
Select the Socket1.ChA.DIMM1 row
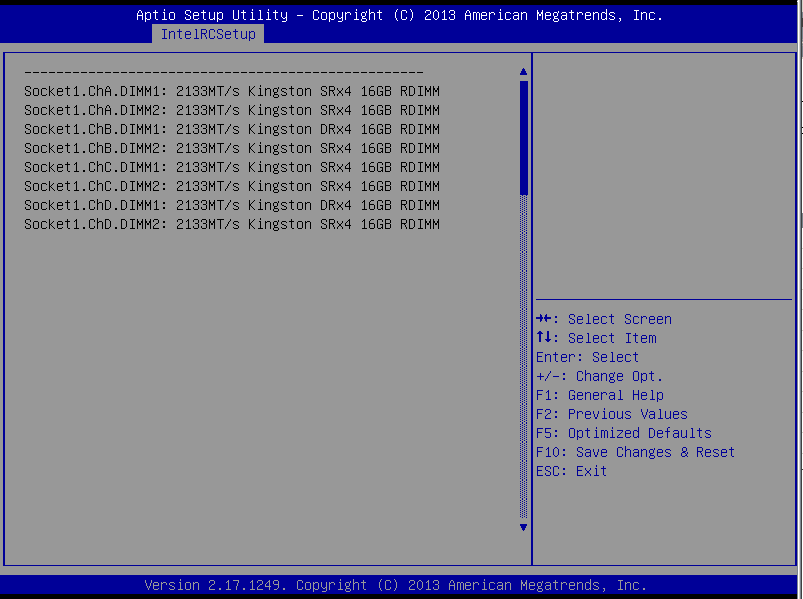231,91
